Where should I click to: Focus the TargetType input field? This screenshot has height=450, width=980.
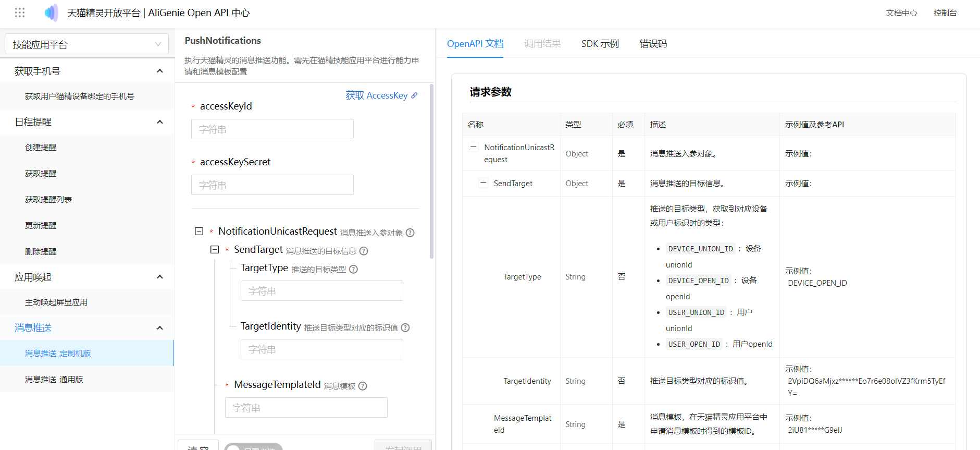(x=322, y=291)
